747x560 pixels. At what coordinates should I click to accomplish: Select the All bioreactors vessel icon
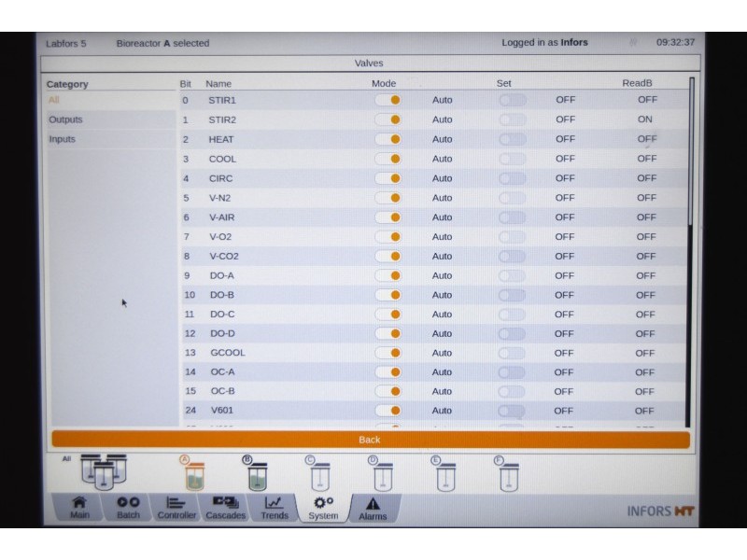[104, 471]
